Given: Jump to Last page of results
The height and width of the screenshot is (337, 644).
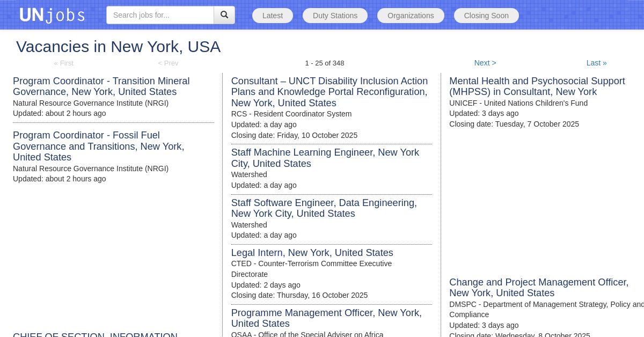Looking at the screenshot, I should click(596, 63).
